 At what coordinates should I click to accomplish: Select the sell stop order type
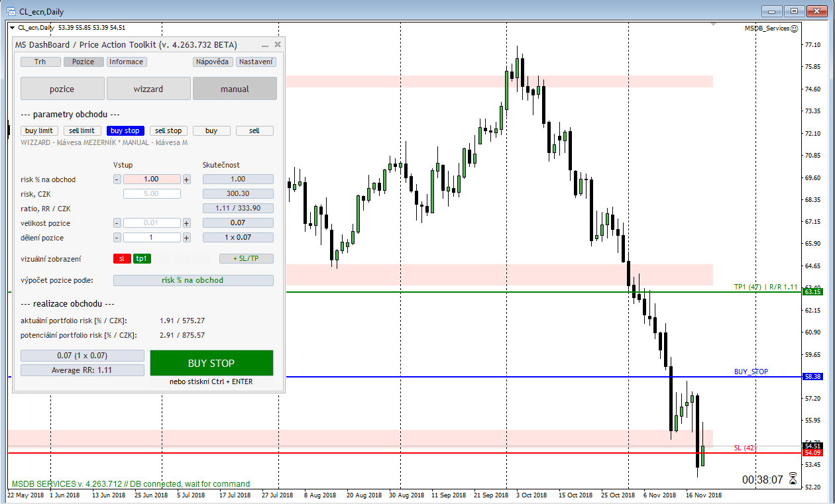click(168, 131)
